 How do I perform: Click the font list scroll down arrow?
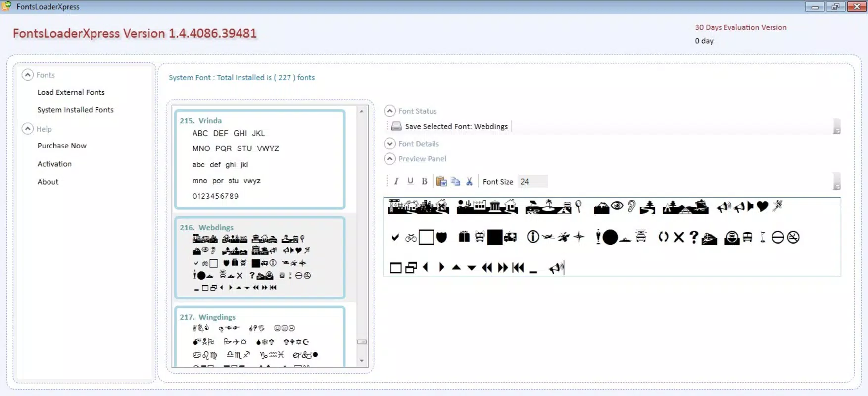pos(362,361)
